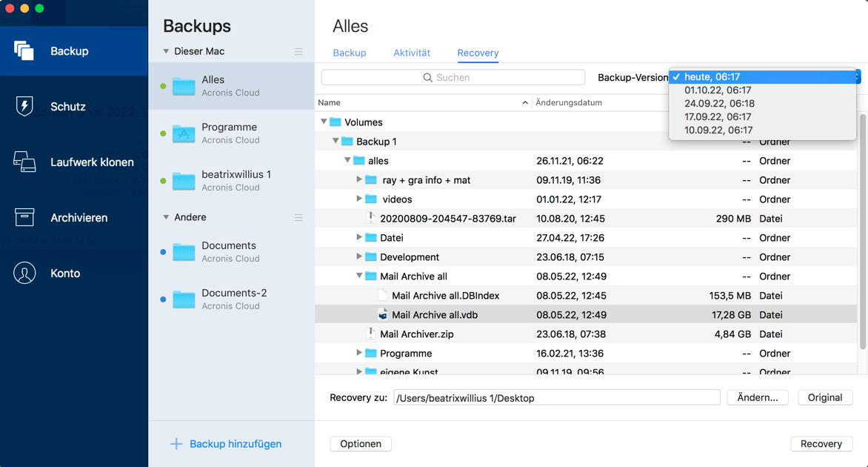Open the Backup tab
This screenshot has width=868, height=467.
coord(349,53)
